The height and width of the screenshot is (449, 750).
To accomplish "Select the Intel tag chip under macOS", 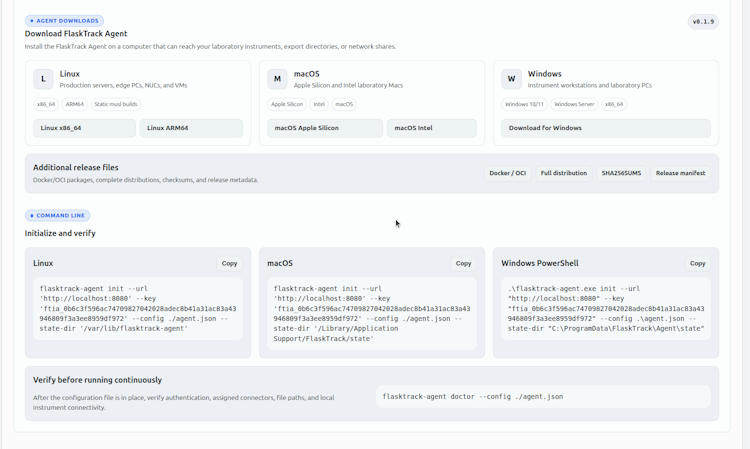I will point(319,104).
